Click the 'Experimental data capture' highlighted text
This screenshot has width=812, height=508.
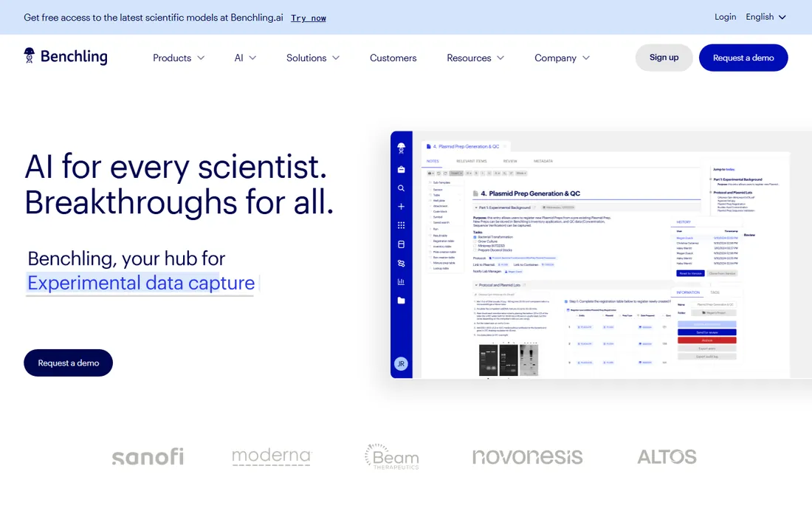pos(141,284)
